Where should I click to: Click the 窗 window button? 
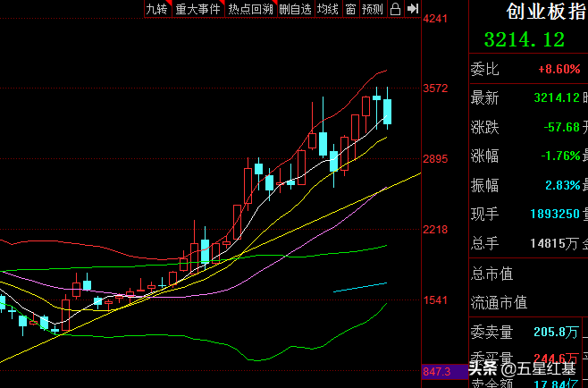(x=350, y=9)
